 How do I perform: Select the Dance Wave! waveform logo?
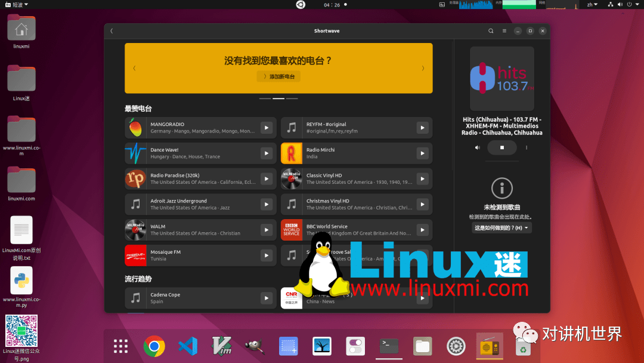135,153
